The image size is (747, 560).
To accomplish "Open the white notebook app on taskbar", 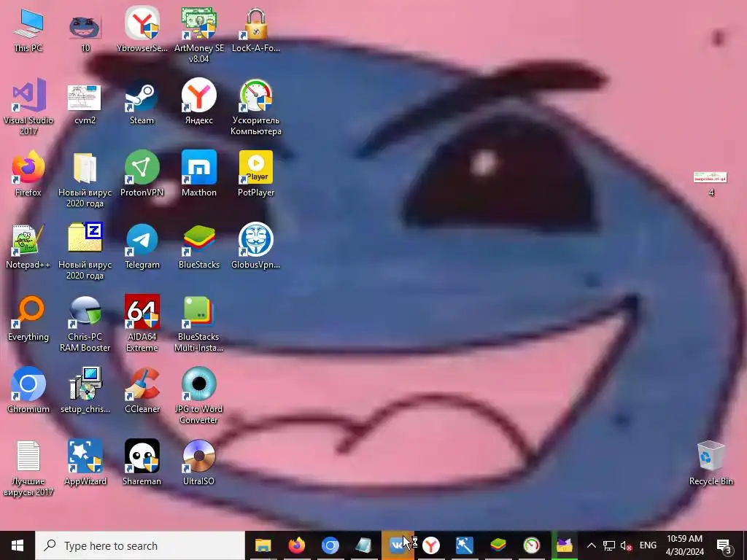I will click(363, 545).
